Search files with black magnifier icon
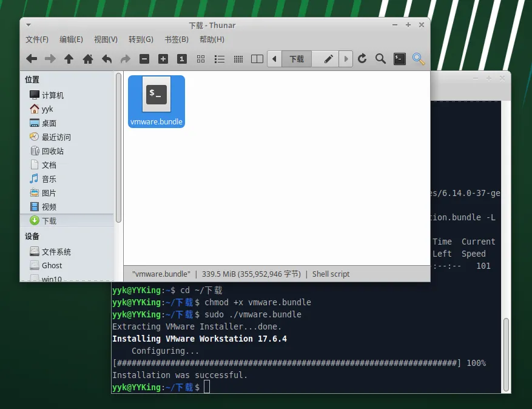The image size is (532, 409). point(381,59)
